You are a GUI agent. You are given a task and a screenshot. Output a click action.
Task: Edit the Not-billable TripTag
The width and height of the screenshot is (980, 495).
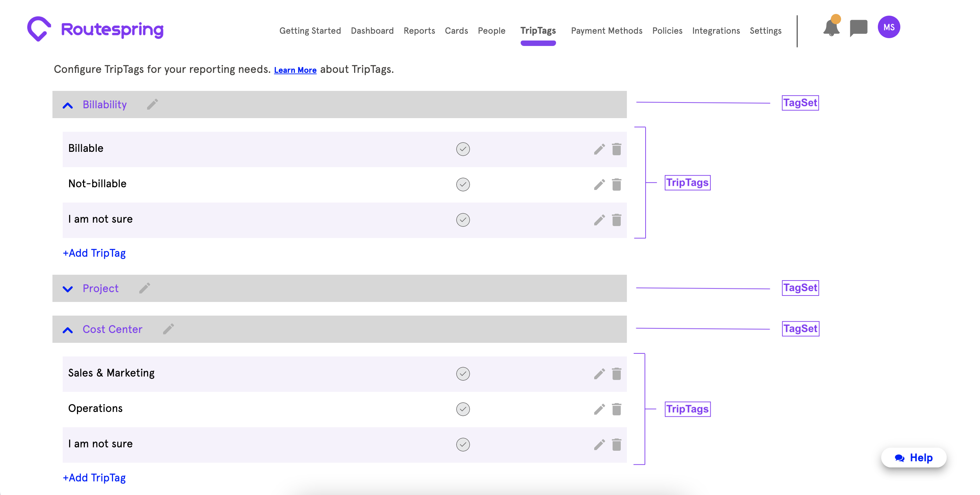tap(599, 185)
